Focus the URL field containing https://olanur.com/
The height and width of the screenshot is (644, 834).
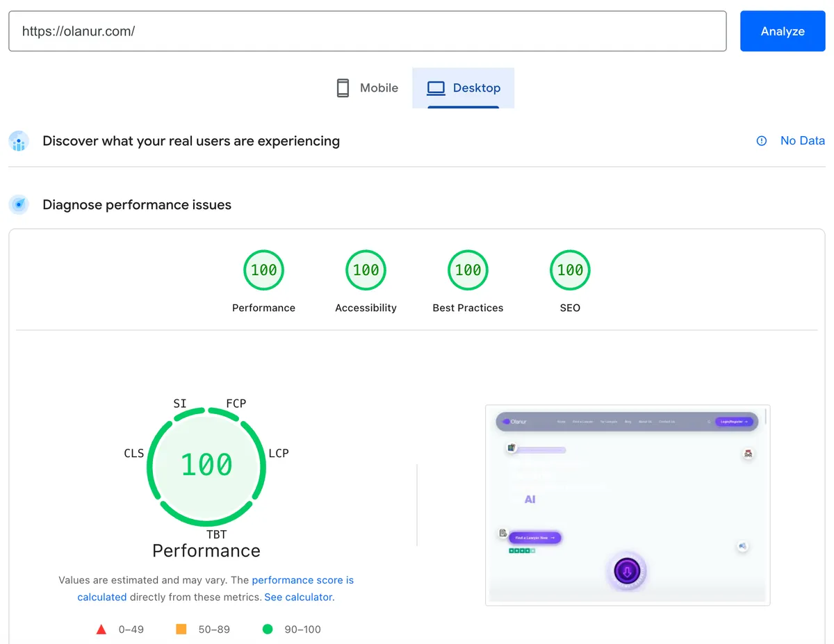pos(367,31)
